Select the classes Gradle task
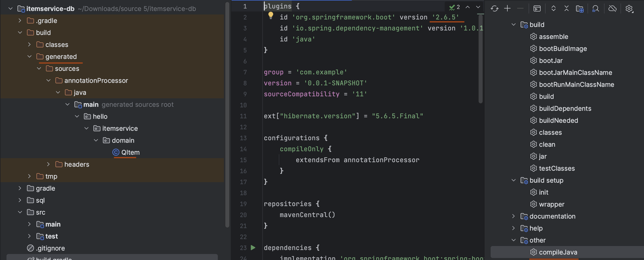 click(x=546, y=133)
